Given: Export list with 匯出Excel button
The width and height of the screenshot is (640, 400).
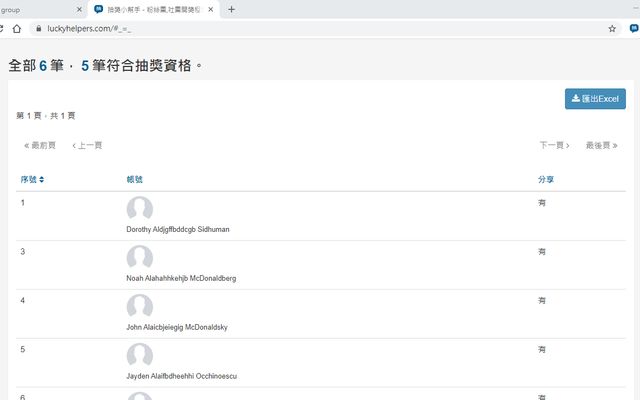Looking at the screenshot, I should [595, 99].
